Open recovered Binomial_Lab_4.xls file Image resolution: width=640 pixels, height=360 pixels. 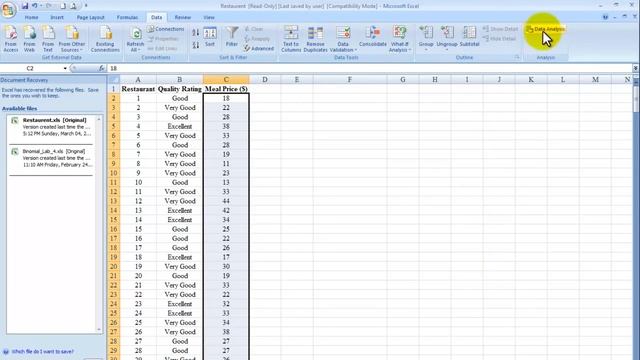point(51,158)
